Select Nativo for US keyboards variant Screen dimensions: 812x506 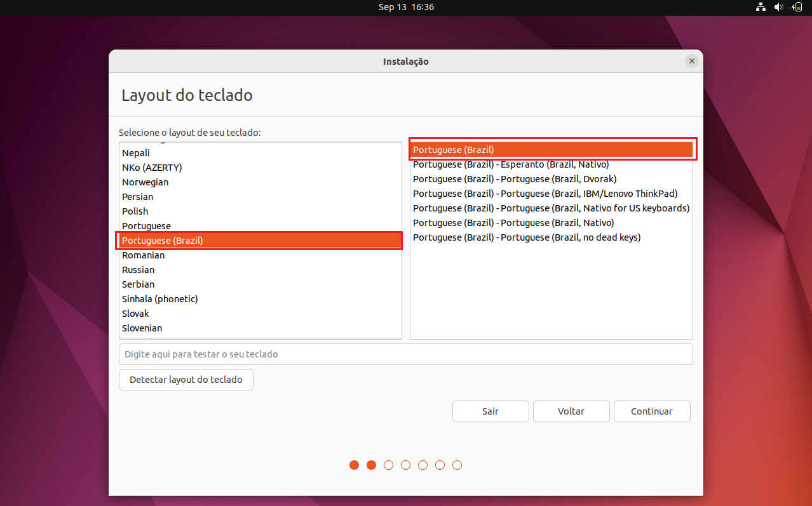coord(551,208)
